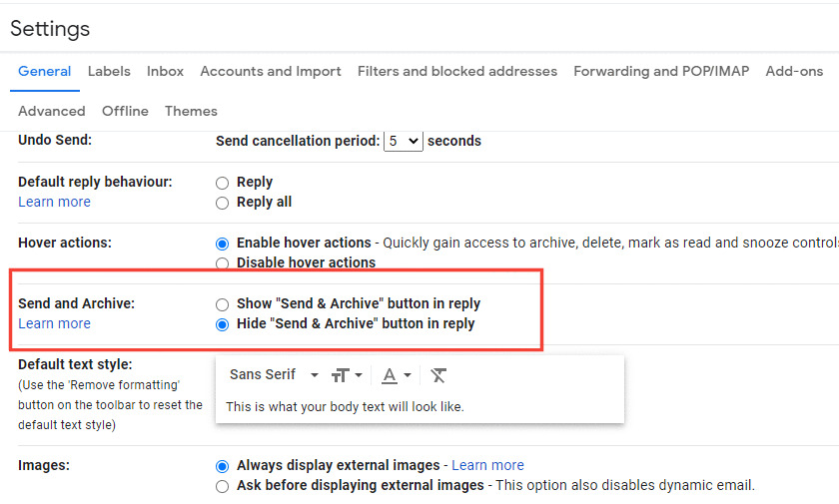The width and height of the screenshot is (839, 504).
Task: Select the Reply all radio button
Action: 222,203
